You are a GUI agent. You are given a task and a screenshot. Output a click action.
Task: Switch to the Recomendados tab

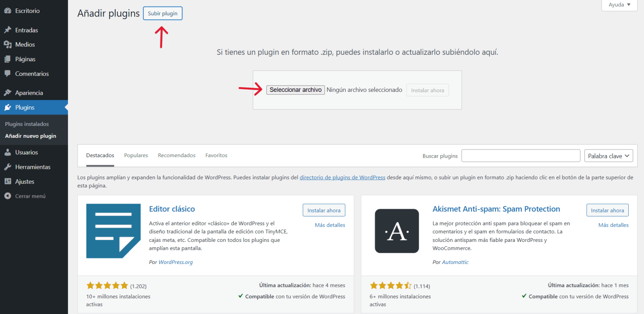pyautogui.click(x=177, y=156)
